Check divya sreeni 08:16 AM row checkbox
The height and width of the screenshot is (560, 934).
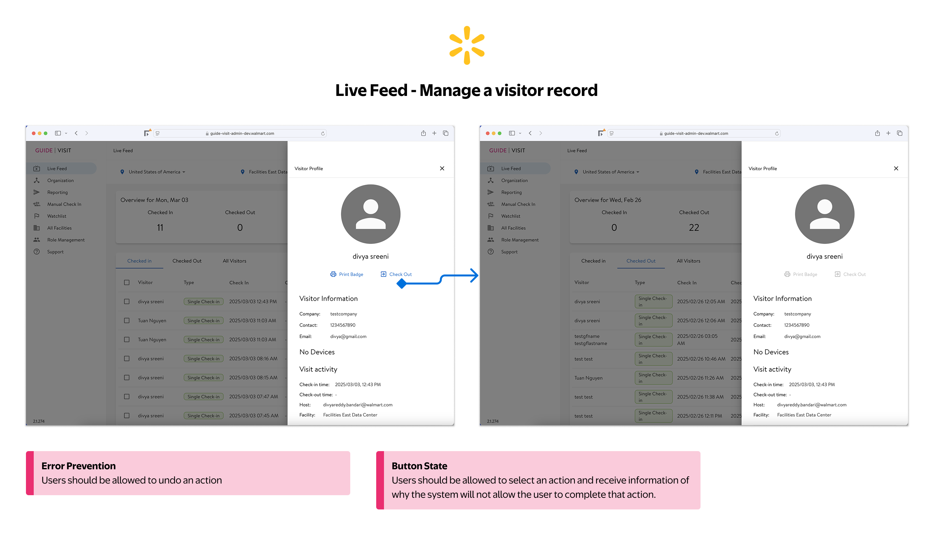point(127,358)
